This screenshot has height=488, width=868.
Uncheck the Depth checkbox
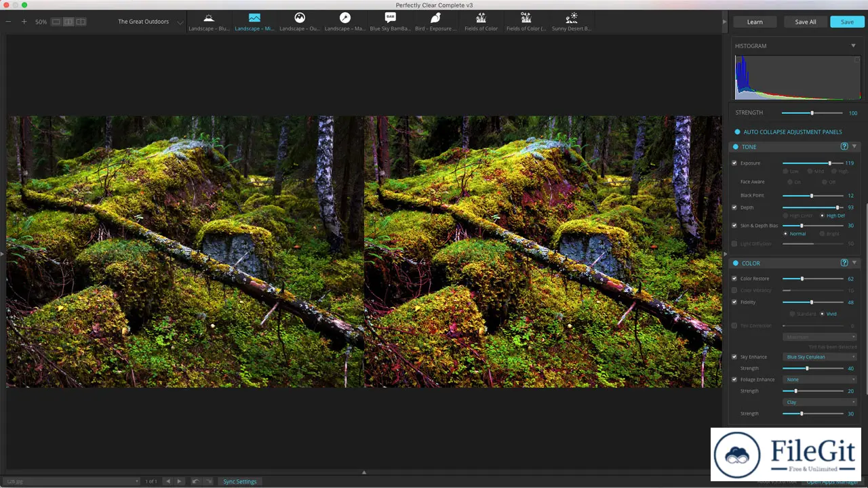pyautogui.click(x=734, y=207)
